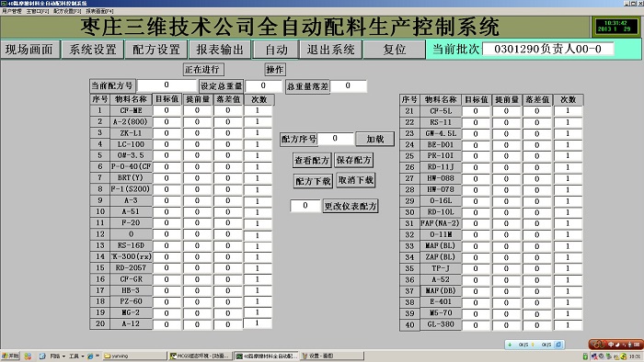Click the 更改仪表配方 button
644x362 pixels.
click(x=351, y=206)
